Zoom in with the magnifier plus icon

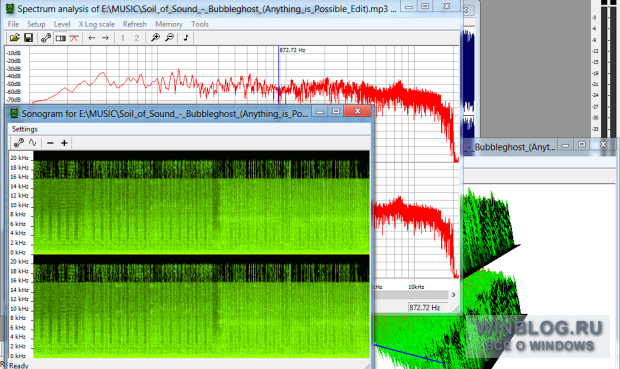click(x=155, y=38)
